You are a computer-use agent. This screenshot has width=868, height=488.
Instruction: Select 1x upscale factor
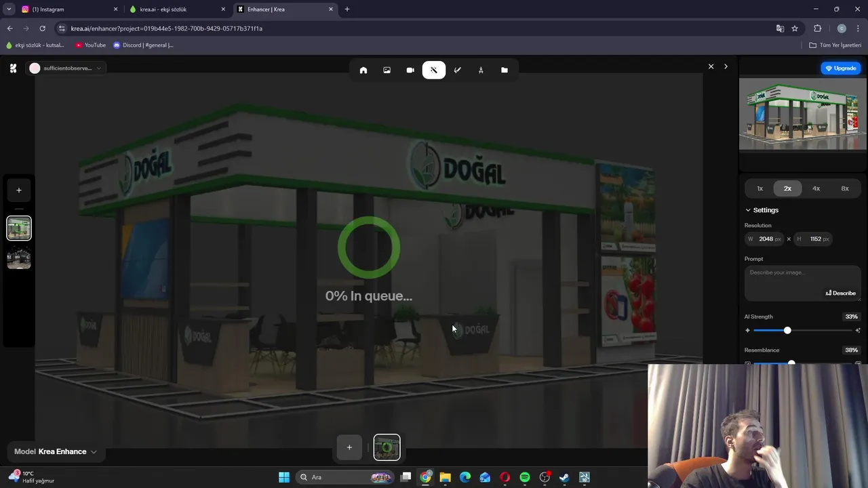[x=759, y=188]
